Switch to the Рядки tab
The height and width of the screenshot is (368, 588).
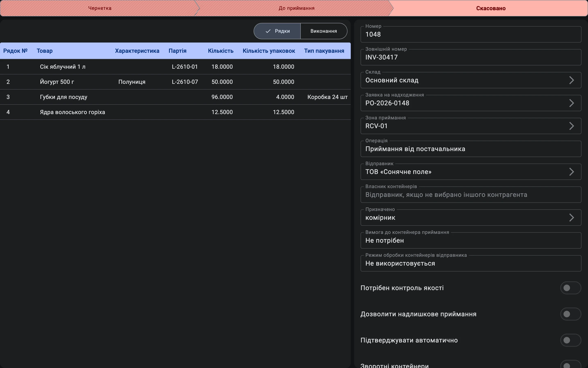pyautogui.click(x=277, y=31)
